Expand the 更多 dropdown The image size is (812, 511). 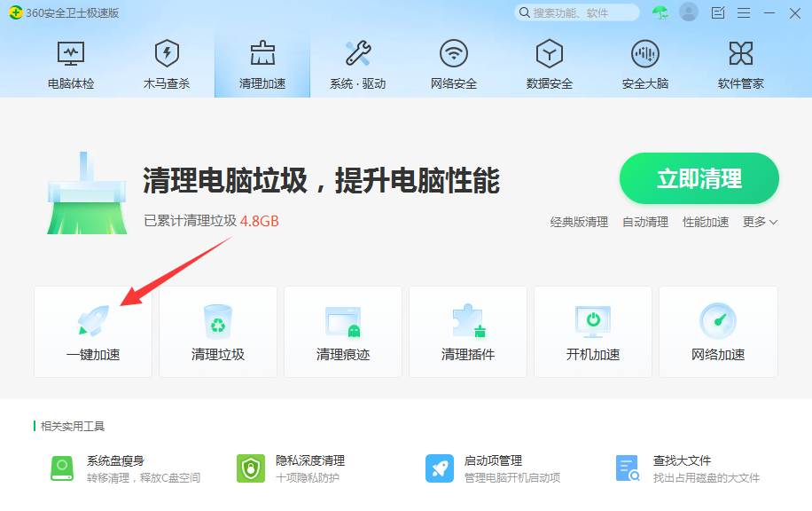point(760,222)
